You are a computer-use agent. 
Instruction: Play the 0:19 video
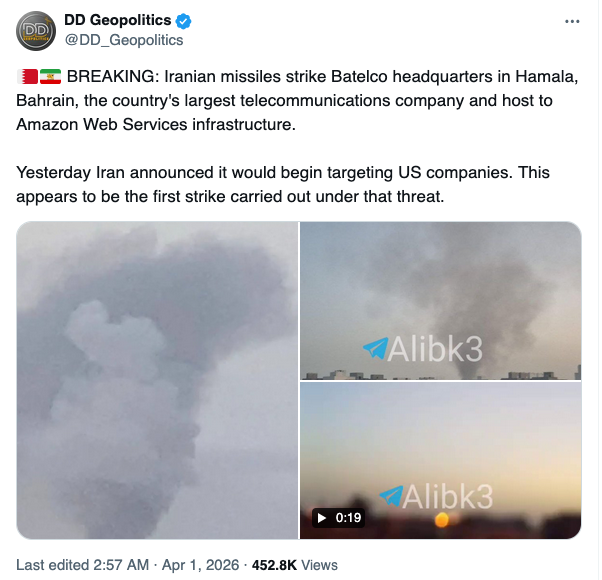[440, 461]
